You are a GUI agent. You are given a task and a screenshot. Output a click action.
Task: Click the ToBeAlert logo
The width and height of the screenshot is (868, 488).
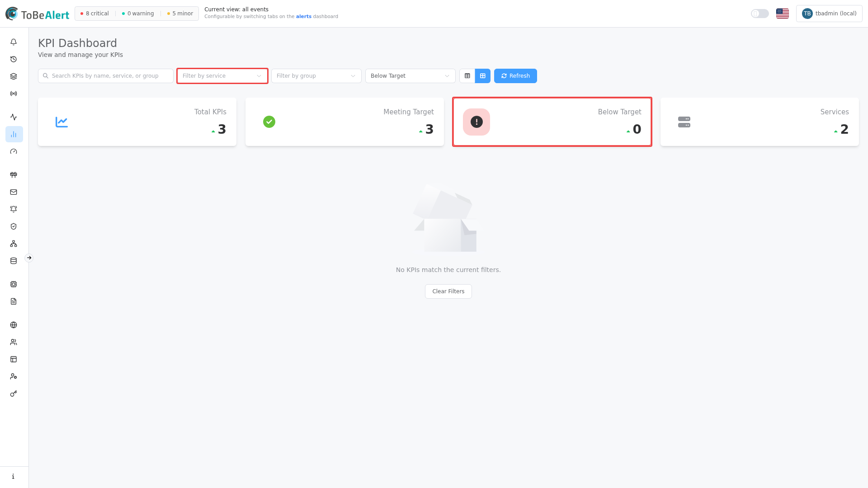point(38,14)
